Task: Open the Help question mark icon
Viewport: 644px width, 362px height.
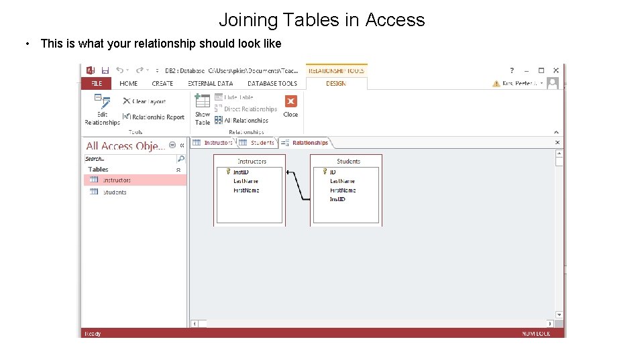Action: [x=512, y=70]
